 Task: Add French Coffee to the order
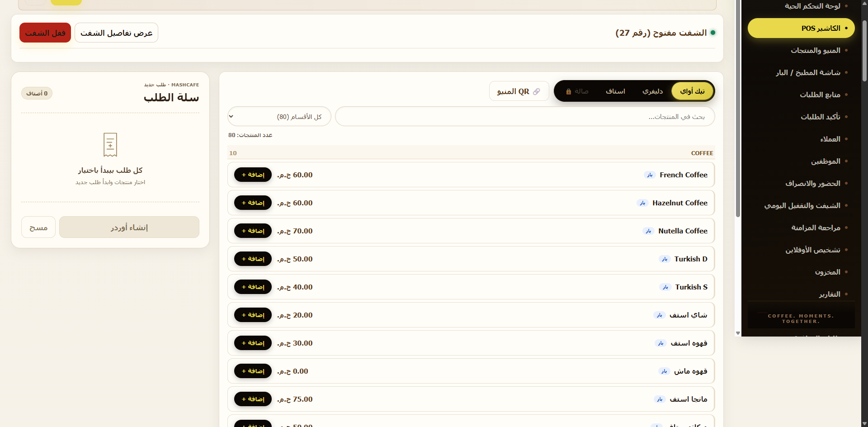point(253,175)
